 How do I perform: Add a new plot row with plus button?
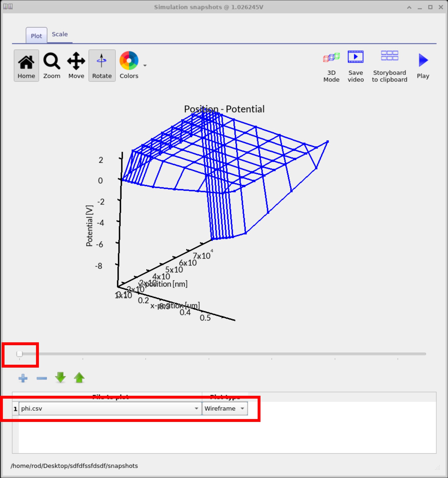pyautogui.click(x=23, y=378)
